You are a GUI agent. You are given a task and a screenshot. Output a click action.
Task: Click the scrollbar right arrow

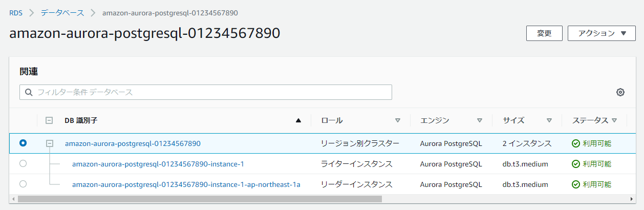631,199
